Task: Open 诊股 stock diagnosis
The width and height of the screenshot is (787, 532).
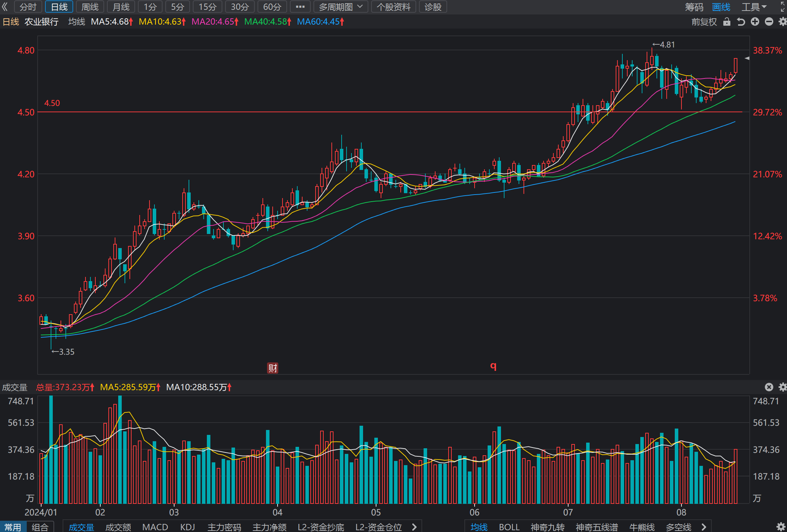Action: pos(433,7)
